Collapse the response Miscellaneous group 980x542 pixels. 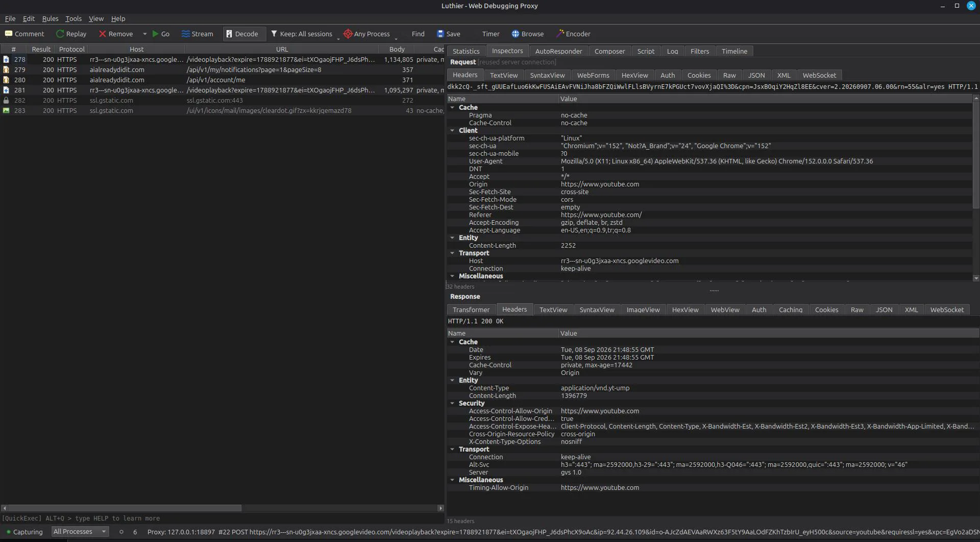click(452, 480)
